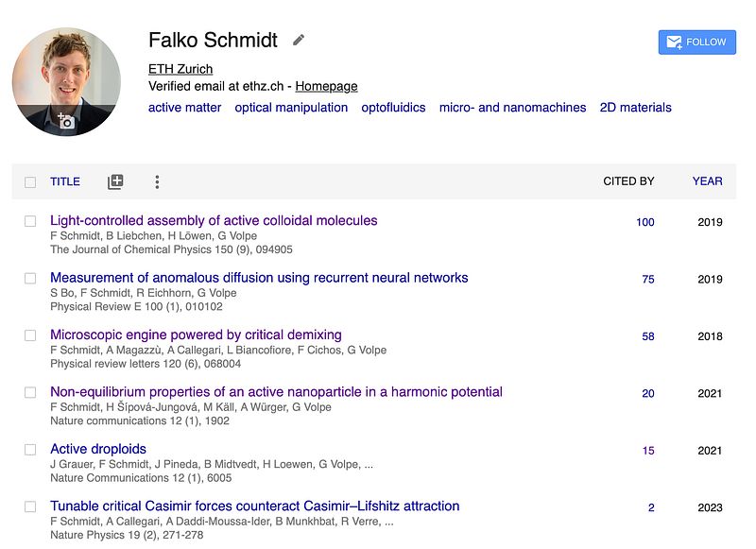Screen dimensions: 756x549
Task: Select the checkbox next to Active droploids
Action: coord(30,450)
